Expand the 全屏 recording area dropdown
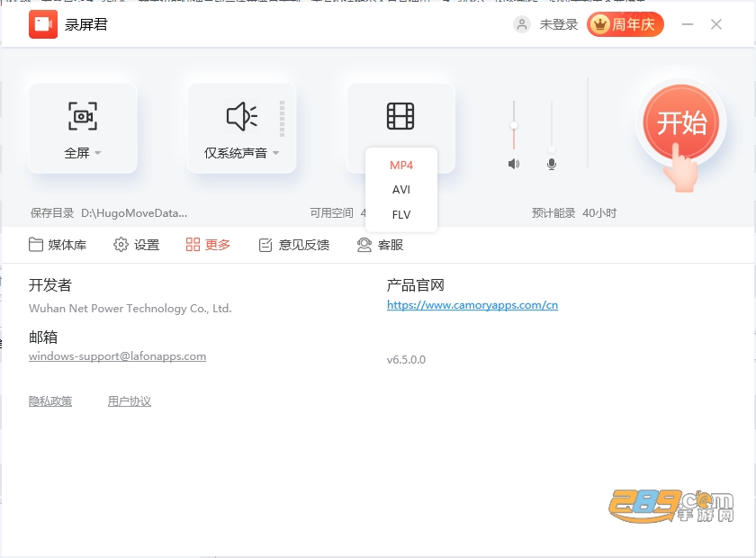This screenshot has width=756, height=558. tap(83, 153)
